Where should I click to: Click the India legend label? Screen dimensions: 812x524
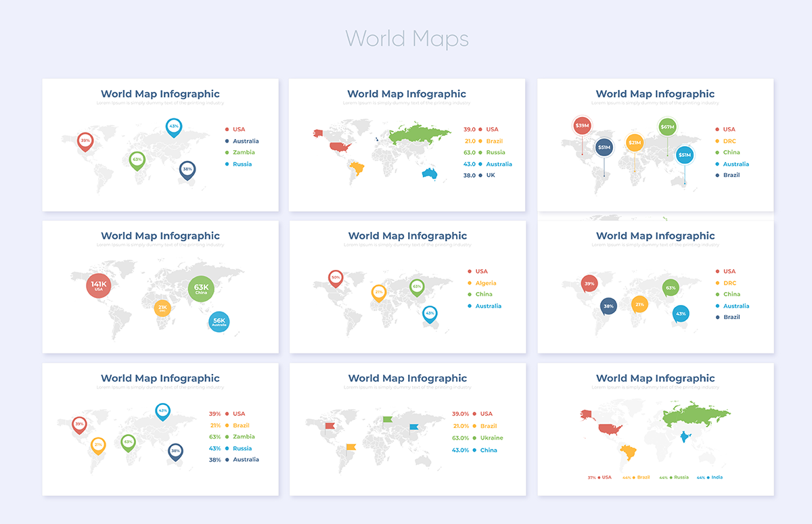(x=717, y=477)
